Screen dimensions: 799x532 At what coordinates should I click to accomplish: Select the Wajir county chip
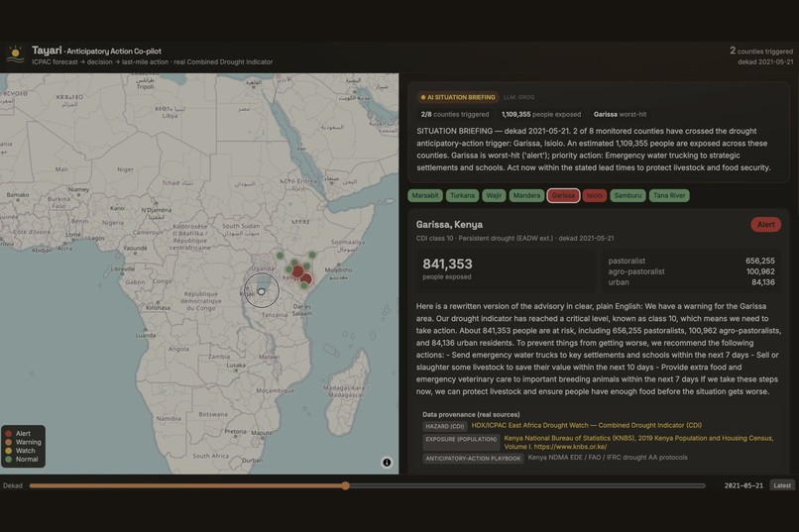pyautogui.click(x=494, y=195)
